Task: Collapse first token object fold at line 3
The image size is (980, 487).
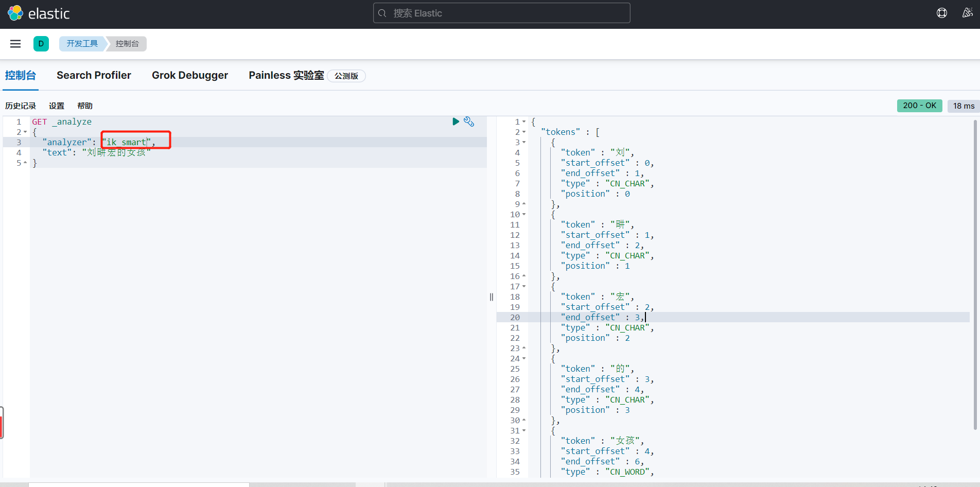Action: (x=524, y=143)
